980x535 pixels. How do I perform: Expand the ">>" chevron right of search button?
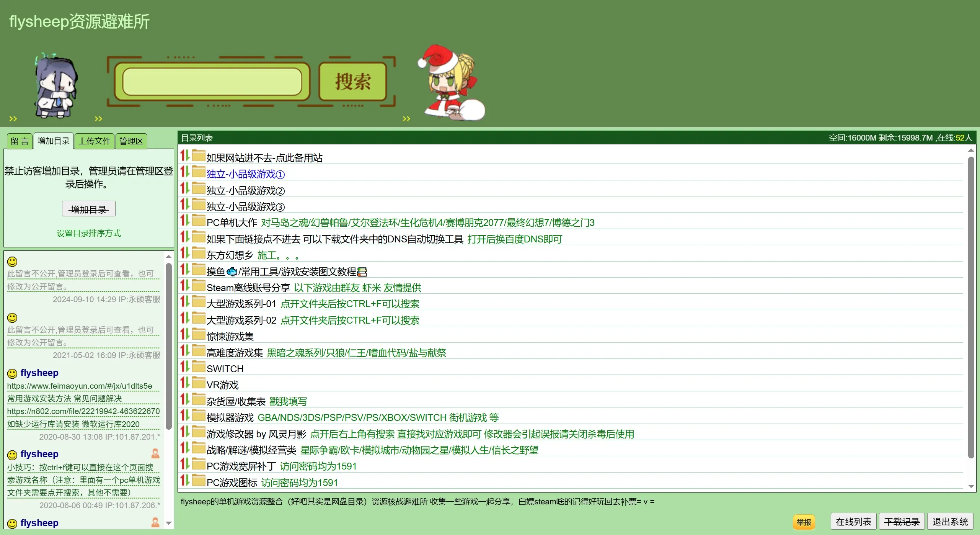point(406,119)
